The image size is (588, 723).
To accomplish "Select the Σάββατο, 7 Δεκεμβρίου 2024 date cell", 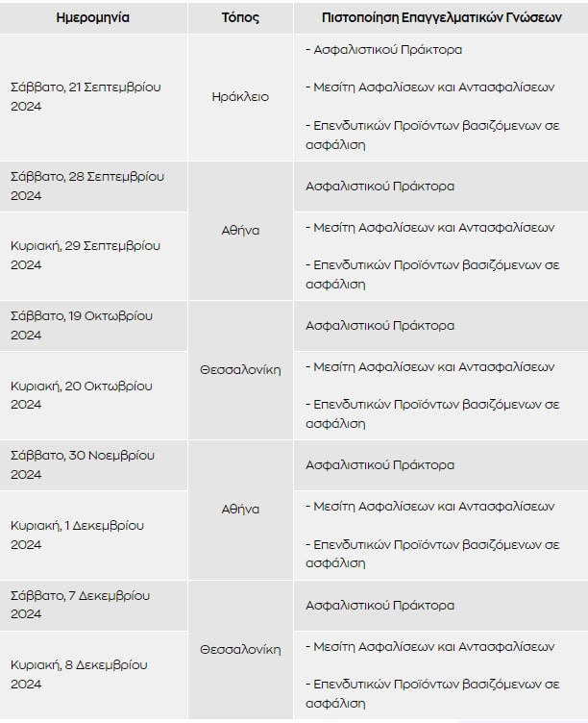I will click(x=93, y=605).
